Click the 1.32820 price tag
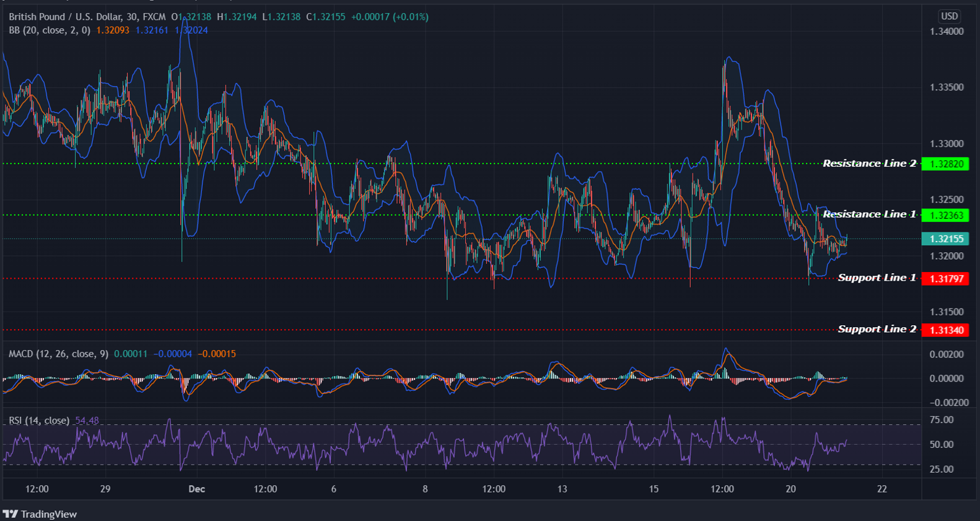This screenshot has height=521, width=980. tap(945, 164)
